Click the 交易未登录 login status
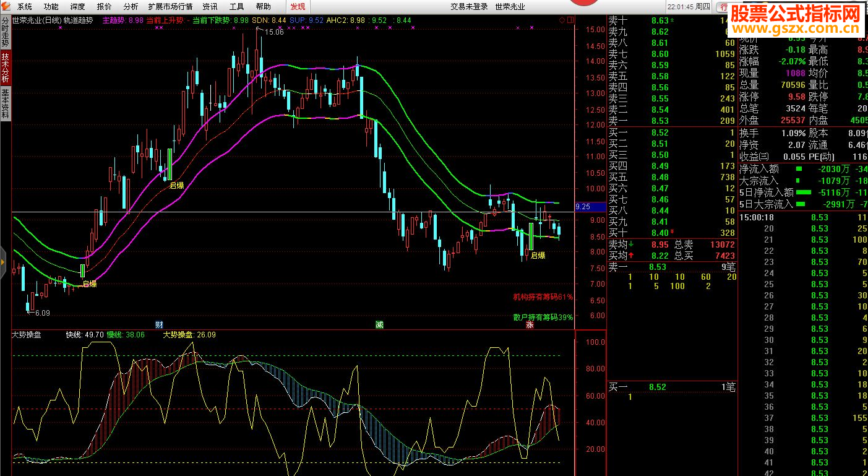Viewport: 868px width, 476px height. click(469, 7)
